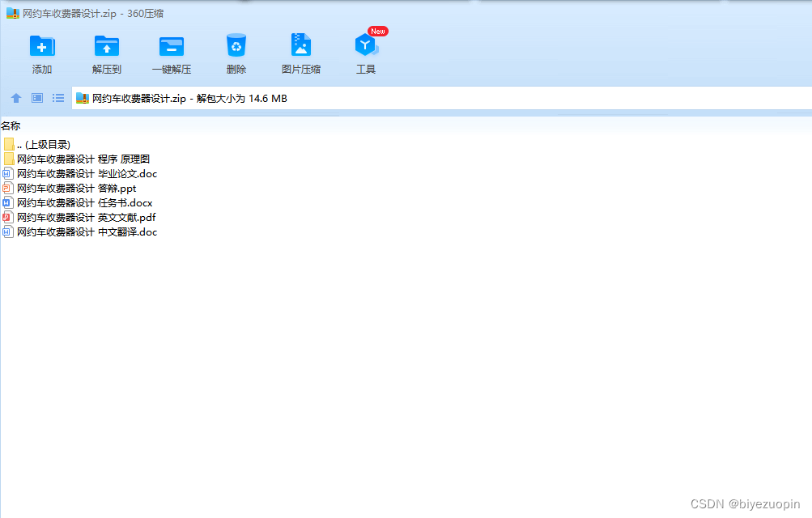812x518 pixels.
Task: Go up one level with the up arrow
Action: click(x=16, y=98)
